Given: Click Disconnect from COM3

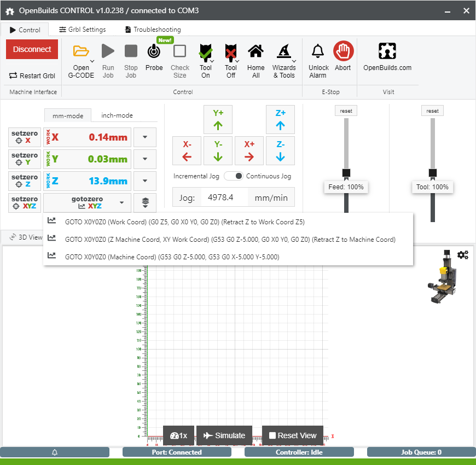Looking at the screenshot, I should tap(32, 49).
